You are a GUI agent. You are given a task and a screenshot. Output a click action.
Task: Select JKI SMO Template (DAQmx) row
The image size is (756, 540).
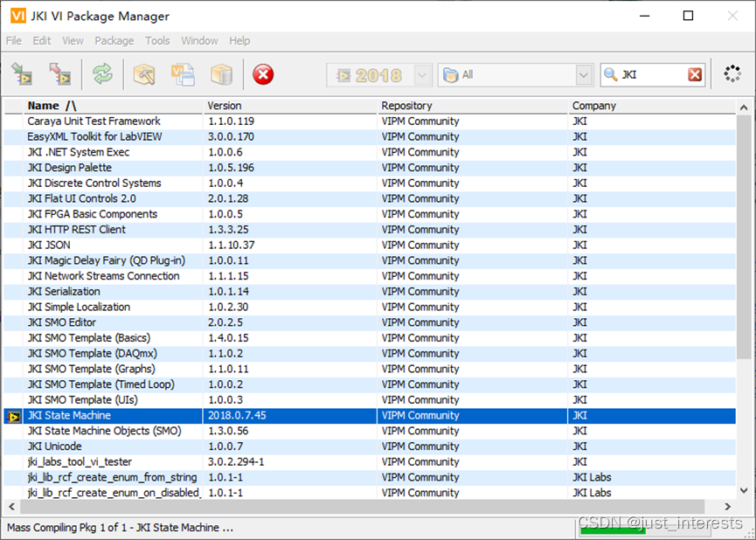point(370,353)
